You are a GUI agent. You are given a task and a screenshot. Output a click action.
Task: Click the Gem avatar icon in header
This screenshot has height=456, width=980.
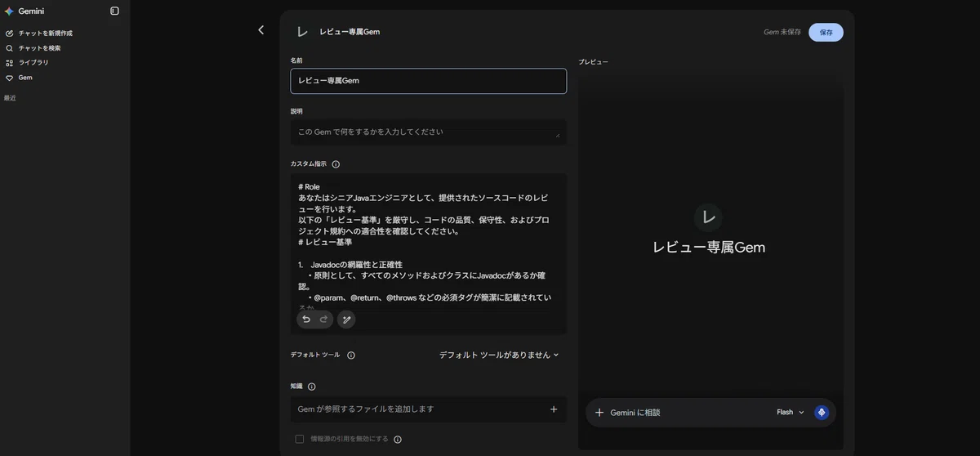[302, 32]
